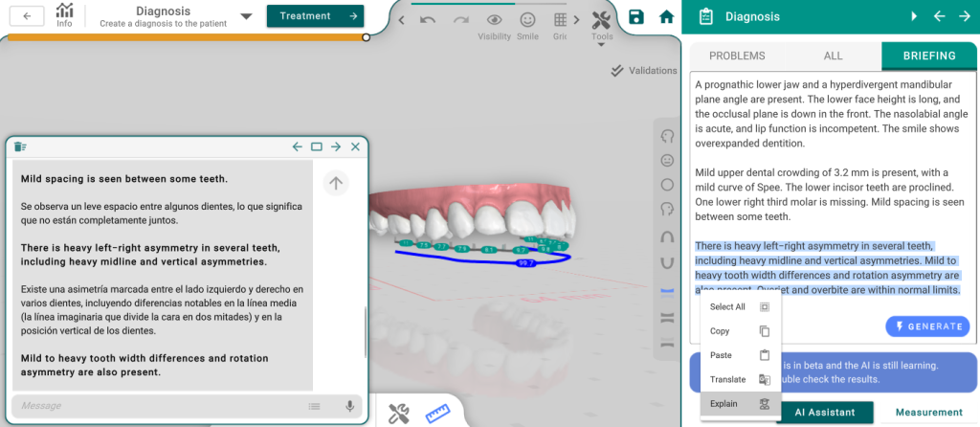
Task: Click the scroll-up arrow in chat panel
Action: tap(335, 183)
